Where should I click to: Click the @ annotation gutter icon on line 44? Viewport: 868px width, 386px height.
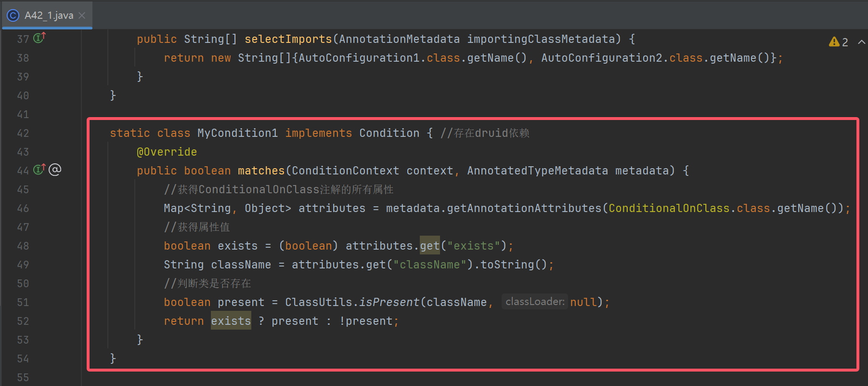pos(55,170)
